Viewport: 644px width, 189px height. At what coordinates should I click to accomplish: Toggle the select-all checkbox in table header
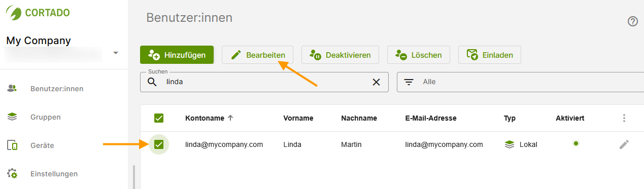tap(159, 118)
